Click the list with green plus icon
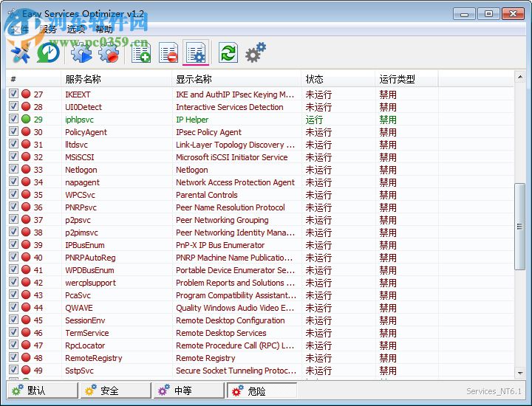The image size is (532, 406). click(141, 53)
